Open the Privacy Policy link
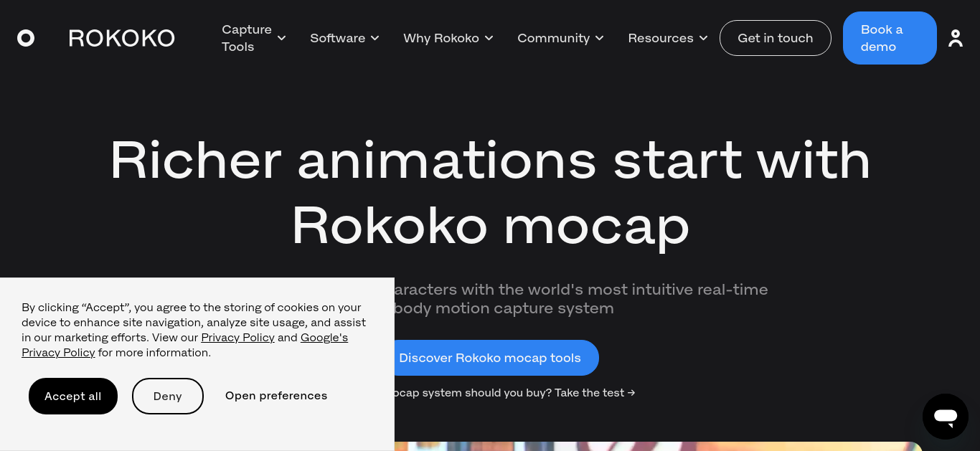980x451 pixels. 237,338
